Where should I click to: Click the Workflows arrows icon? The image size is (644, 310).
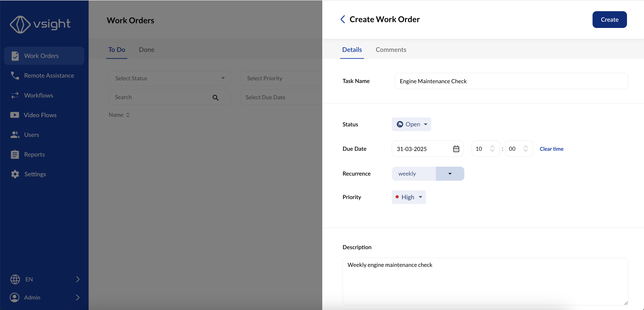(x=15, y=95)
